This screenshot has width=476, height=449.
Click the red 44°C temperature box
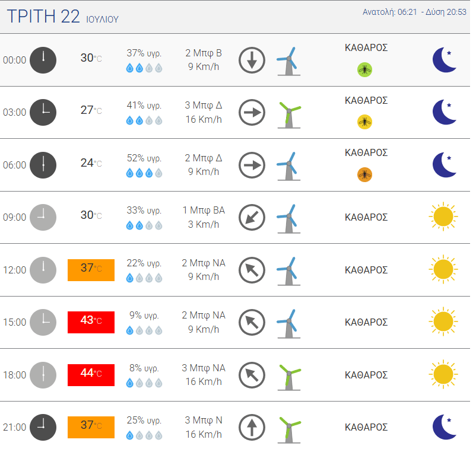point(91,375)
